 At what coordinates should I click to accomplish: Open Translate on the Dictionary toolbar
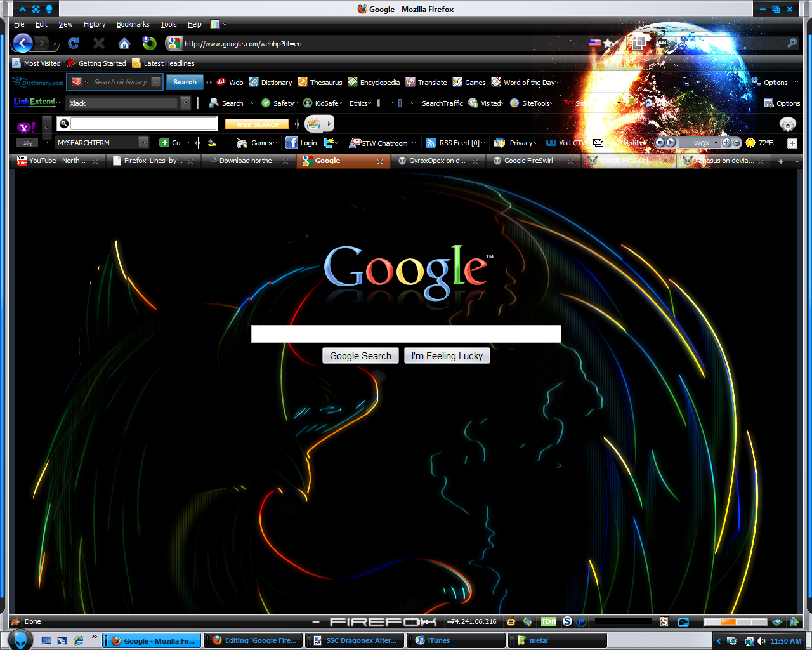click(x=426, y=83)
